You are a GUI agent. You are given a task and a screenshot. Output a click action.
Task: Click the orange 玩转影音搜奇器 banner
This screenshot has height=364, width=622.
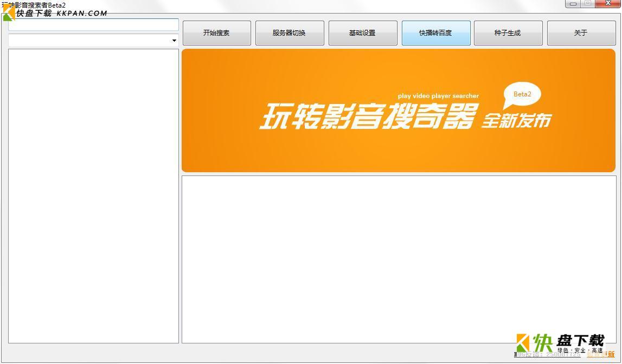click(399, 110)
